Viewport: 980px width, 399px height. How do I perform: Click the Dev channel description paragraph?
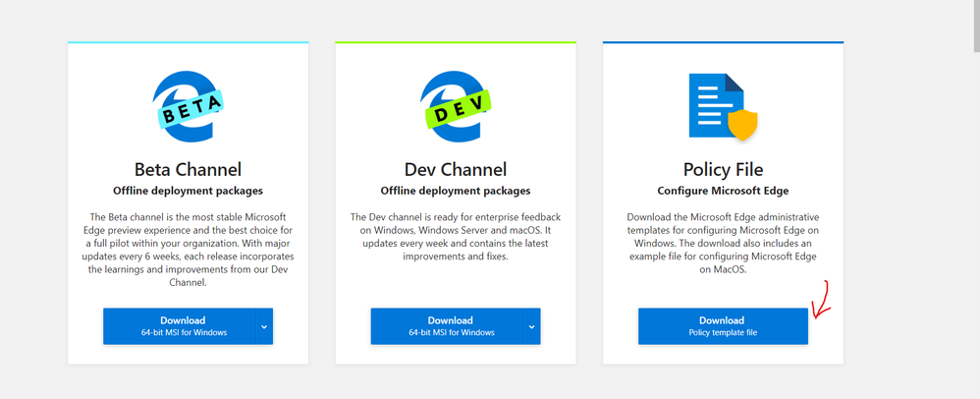point(456,237)
